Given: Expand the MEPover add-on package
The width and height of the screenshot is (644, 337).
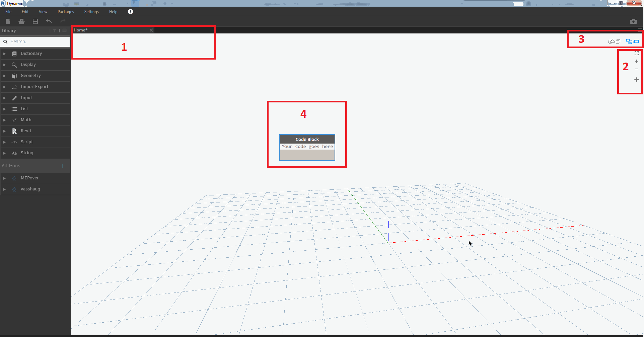Looking at the screenshot, I should (29, 178).
